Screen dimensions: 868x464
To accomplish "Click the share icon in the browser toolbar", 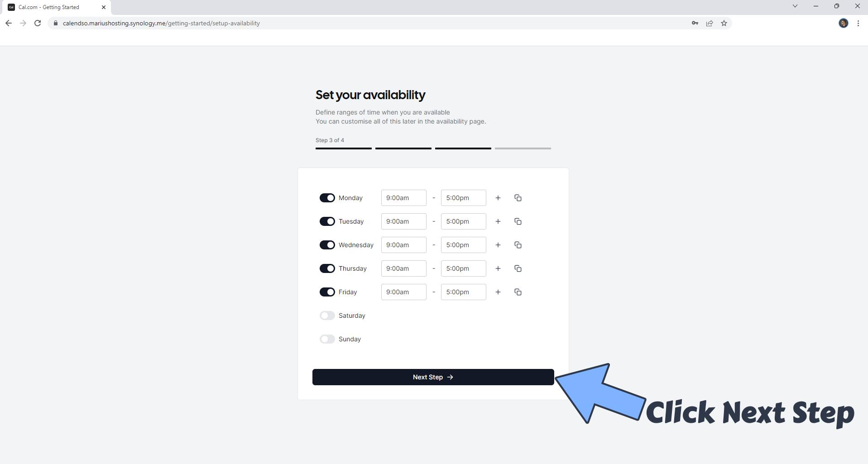I will (x=709, y=23).
